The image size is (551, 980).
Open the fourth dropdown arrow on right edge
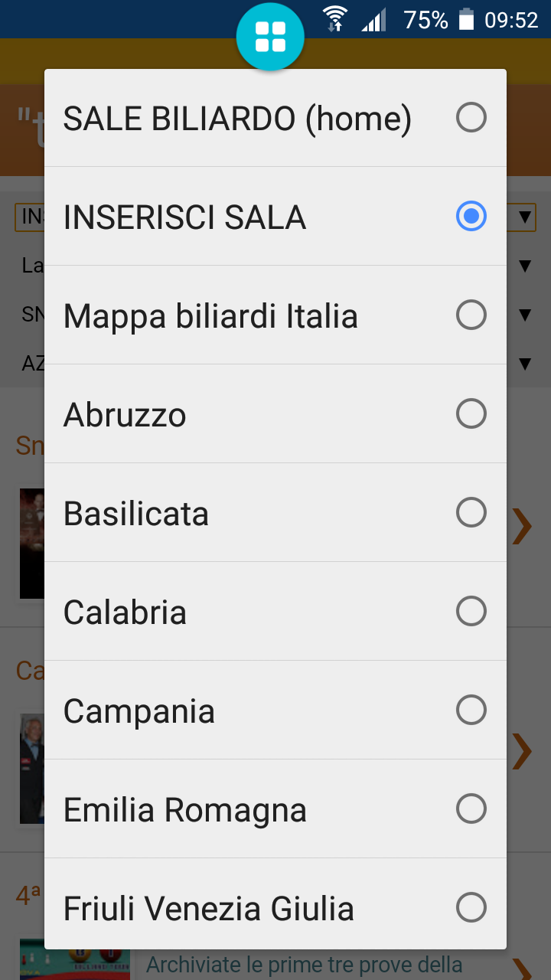[x=524, y=364]
